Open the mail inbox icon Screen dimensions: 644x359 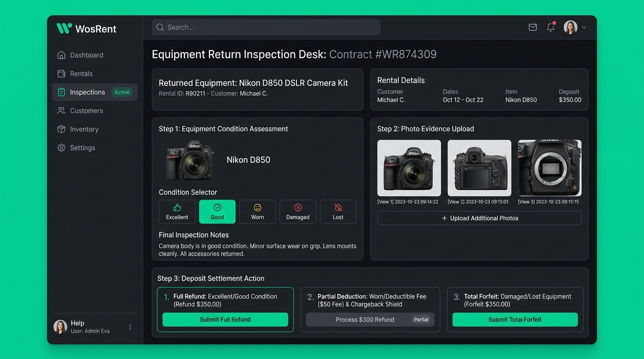click(x=533, y=28)
